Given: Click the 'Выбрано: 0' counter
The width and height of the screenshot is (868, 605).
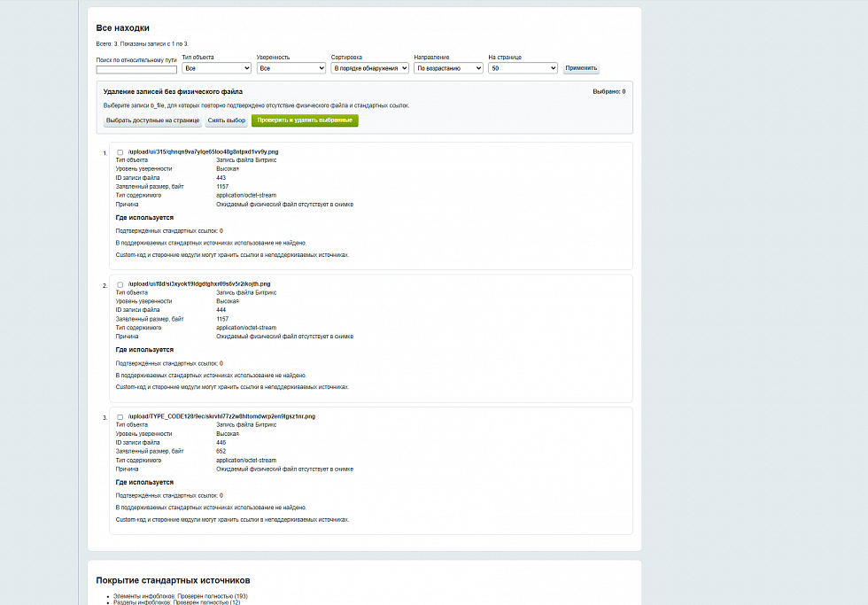Looking at the screenshot, I should [x=609, y=92].
